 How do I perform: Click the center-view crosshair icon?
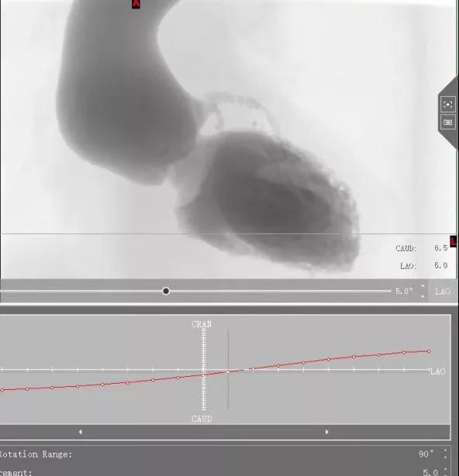coord(448,105)
